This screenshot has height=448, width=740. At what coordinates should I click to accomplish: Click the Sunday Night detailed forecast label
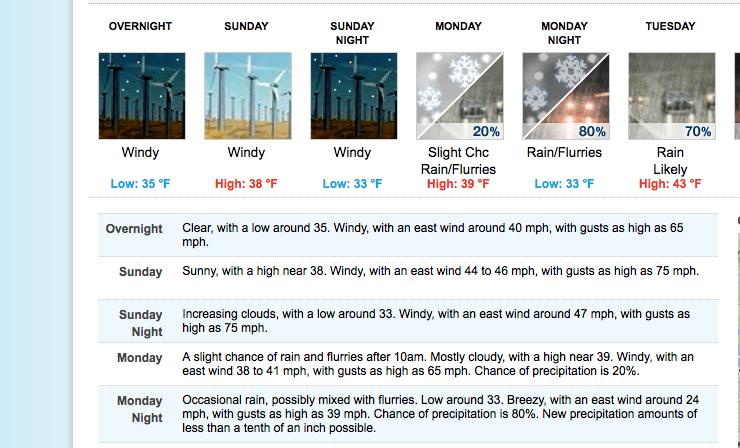point(140,323)
